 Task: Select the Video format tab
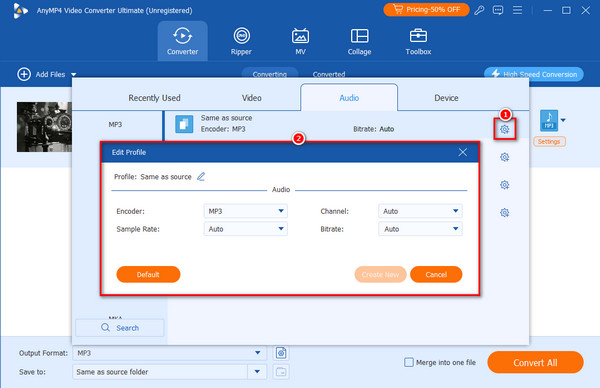251,98
